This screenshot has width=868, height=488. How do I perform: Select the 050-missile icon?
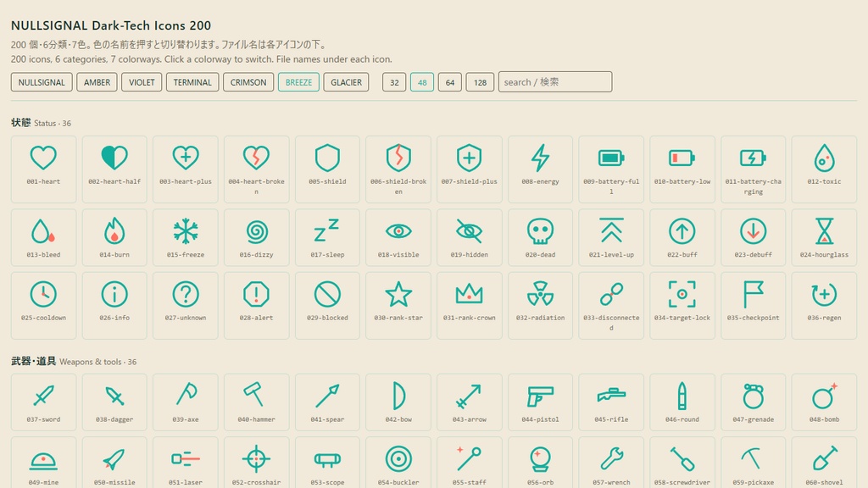point(114,458)
